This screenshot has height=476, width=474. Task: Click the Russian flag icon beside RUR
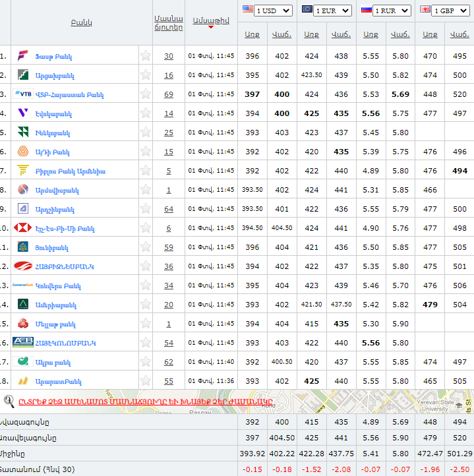click(366, 10)
